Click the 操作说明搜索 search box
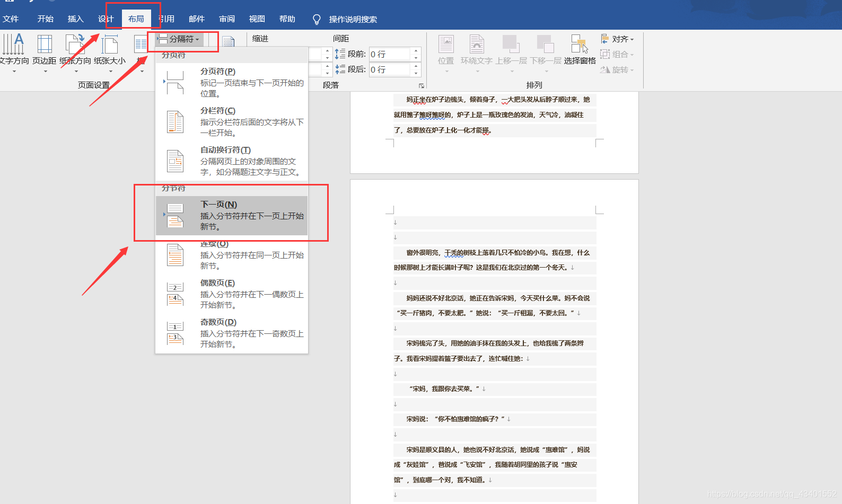 pos(353,20)
